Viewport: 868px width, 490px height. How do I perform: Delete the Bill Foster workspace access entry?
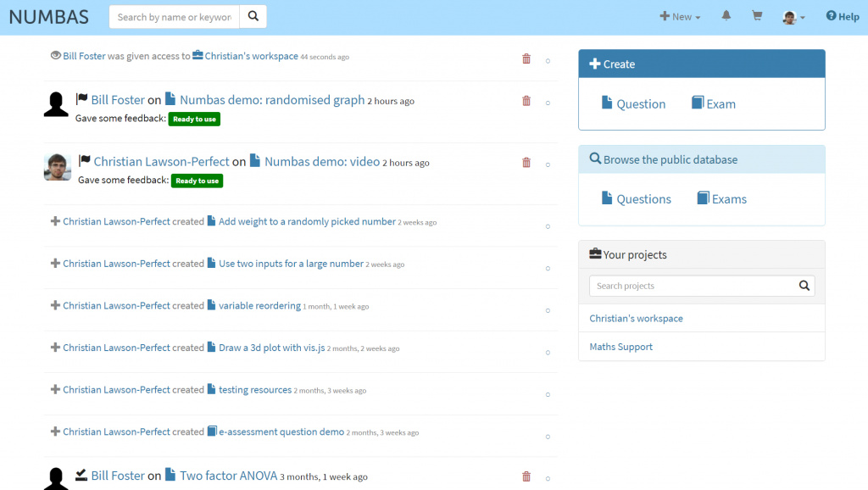pos(526,58)
